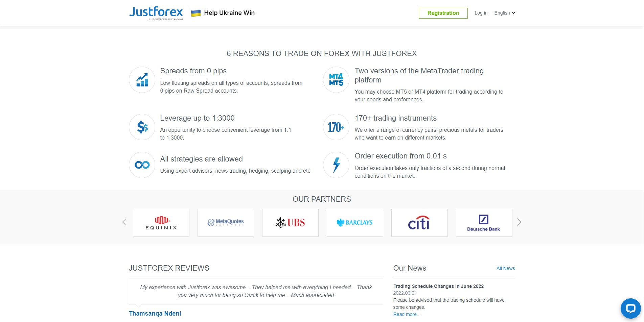644x322 pixels.
Task: Click the spreads chart icon
Action: pyautogui.click(x=142, y=80)
